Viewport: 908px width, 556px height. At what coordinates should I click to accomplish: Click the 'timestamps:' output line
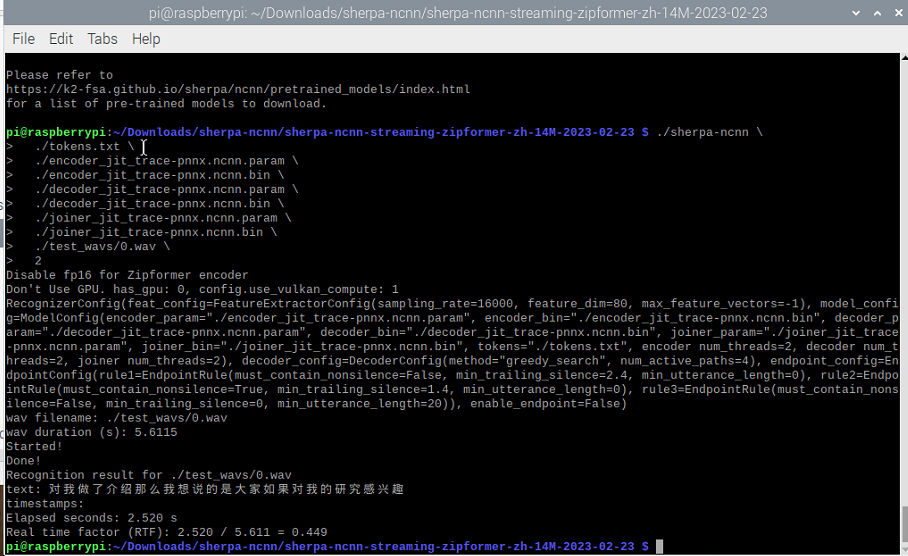click(45, 504)
